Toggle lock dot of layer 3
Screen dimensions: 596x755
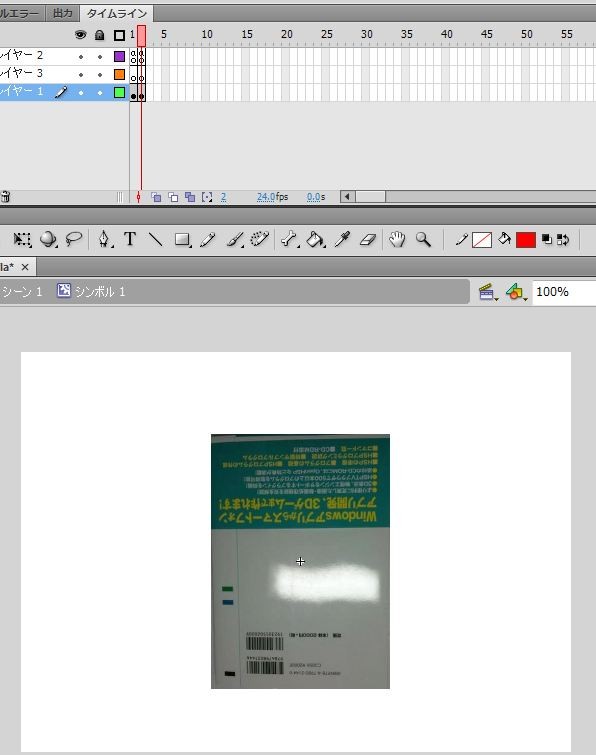pos(100,75)
